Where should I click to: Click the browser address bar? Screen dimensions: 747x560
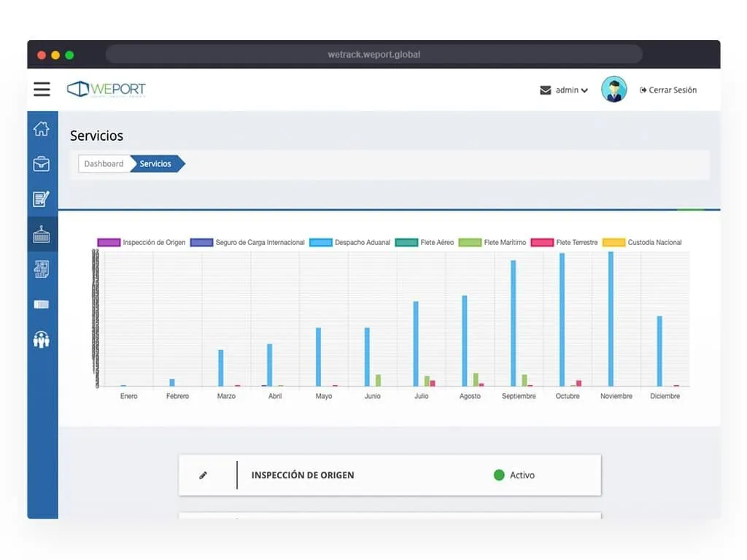[x=373, y=54]
